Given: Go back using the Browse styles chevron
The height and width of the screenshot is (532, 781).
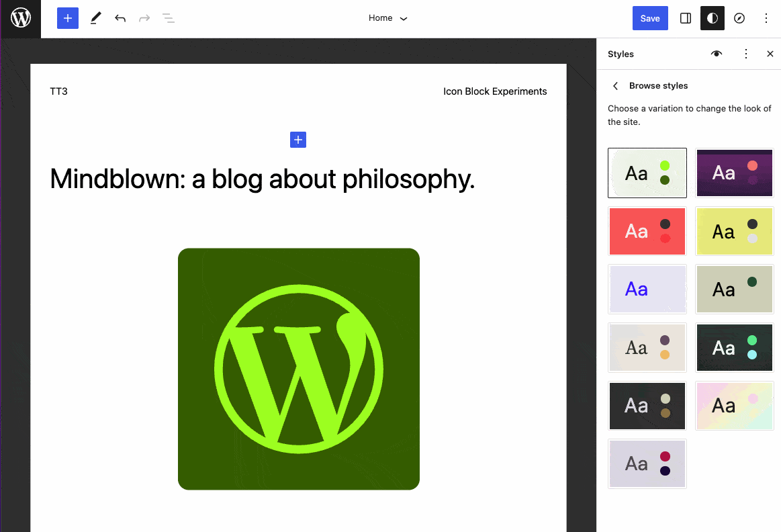Looking at the screenshot, I should point(616,86).
